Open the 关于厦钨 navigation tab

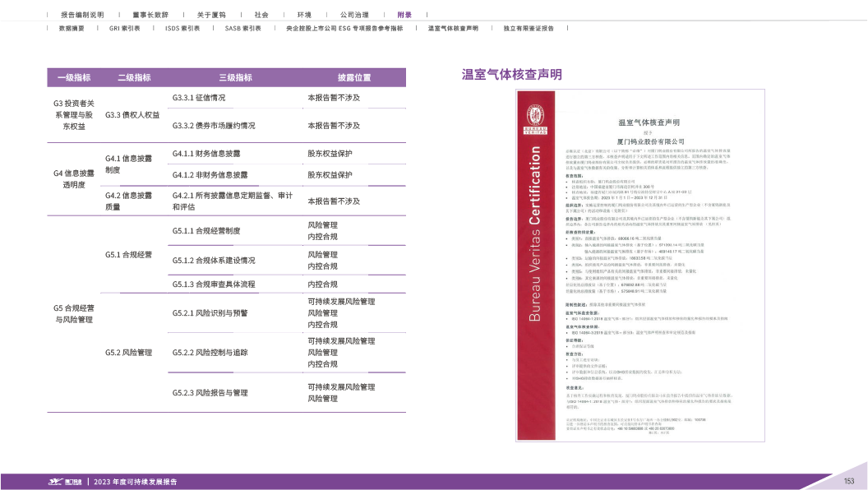tap(210, 15)
